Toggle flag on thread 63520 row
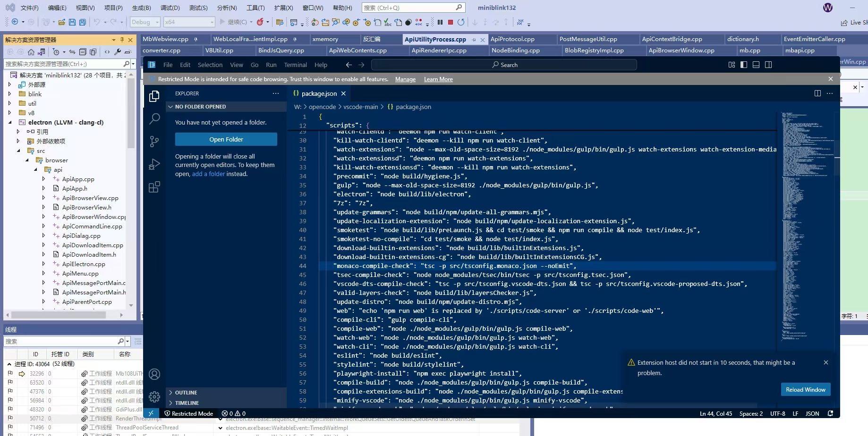 pyautogui.click(x=10, y=383)
